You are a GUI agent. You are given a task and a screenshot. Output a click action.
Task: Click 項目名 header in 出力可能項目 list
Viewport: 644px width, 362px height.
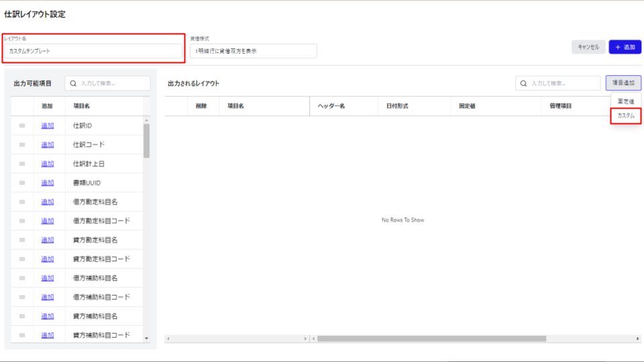82,106
